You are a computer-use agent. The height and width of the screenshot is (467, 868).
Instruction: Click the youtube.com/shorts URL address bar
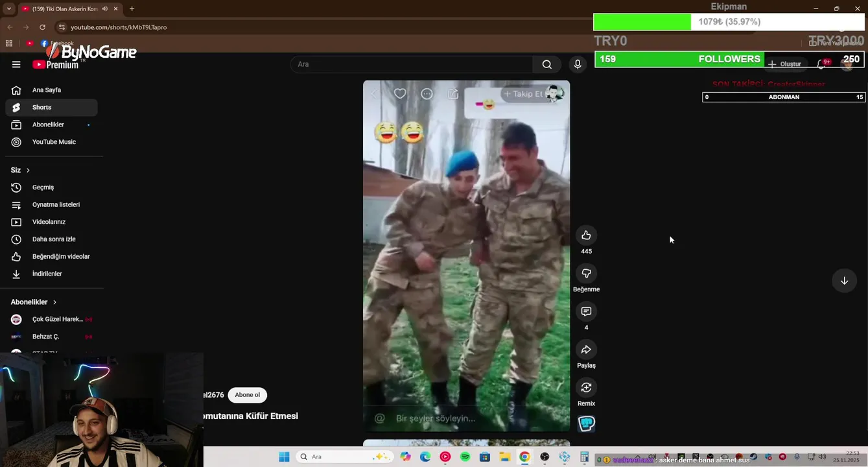point(119,27)
